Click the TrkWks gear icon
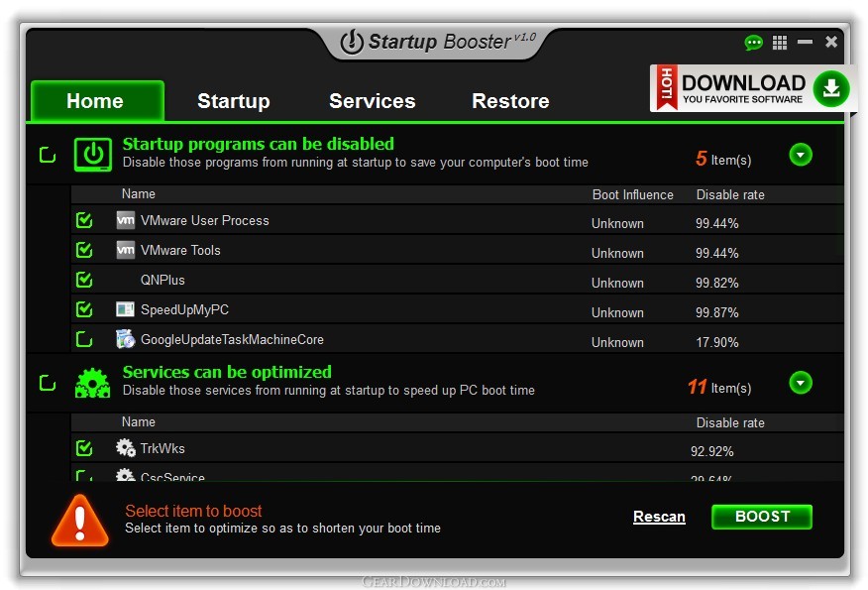Image resolution: width=868 pixels, height=590 pixels. 126,447
